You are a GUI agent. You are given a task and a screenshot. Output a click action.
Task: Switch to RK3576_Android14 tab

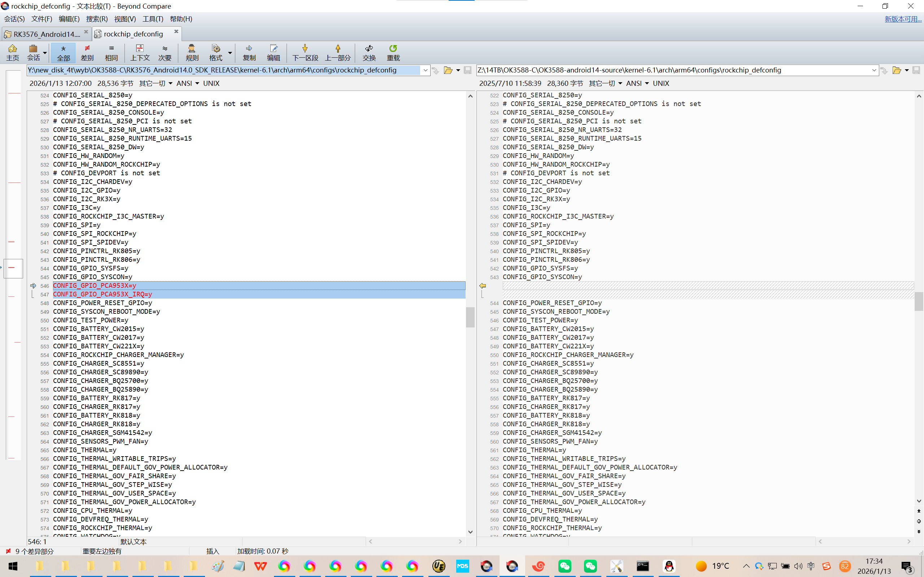46,34
